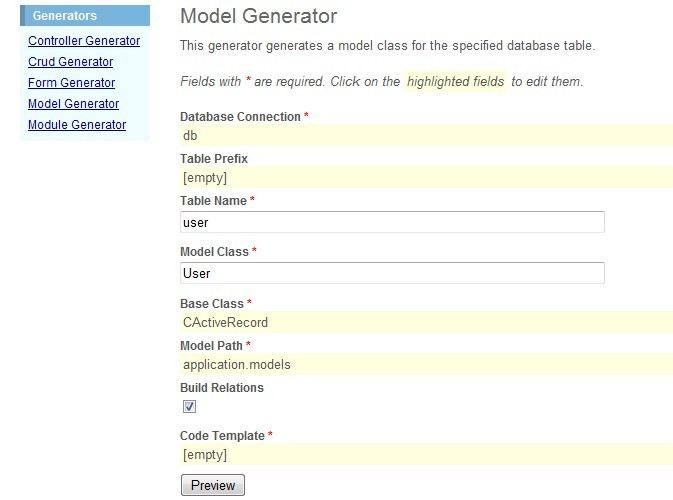Click the Table Name label
The image size is (673, 500).
(214, 201)
